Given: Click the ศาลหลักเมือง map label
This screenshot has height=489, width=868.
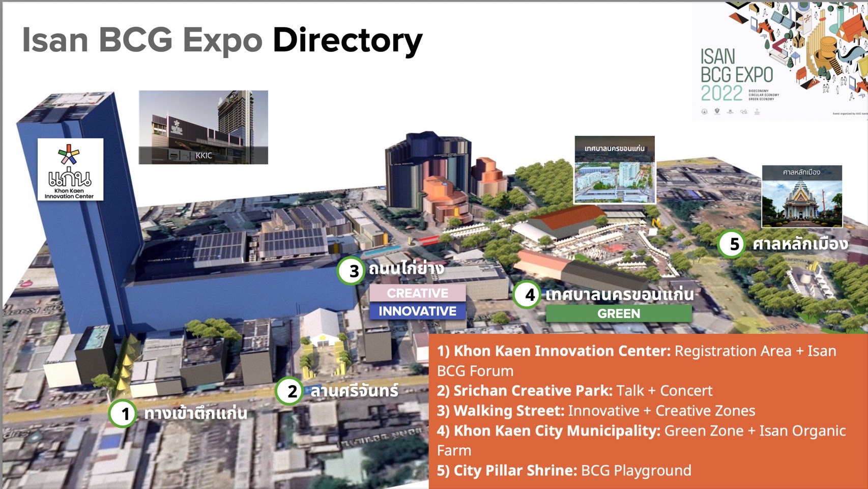Looking at the screenshot, I should [x=800, y=243].
